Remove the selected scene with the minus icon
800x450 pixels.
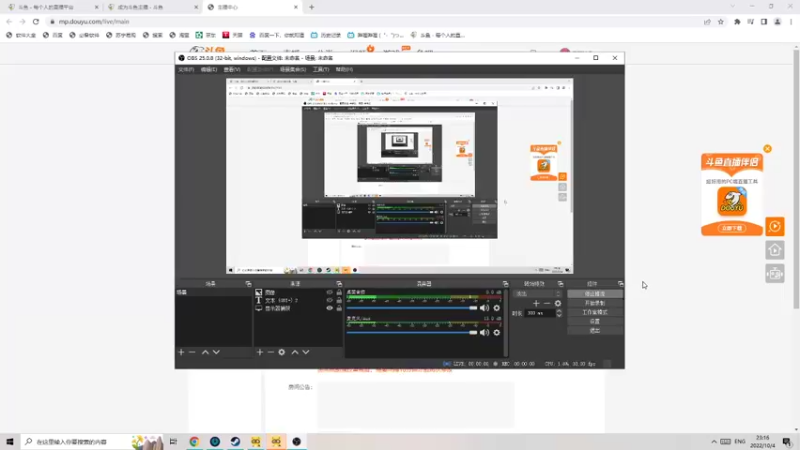pyautogui.click(x=192, y=352)
